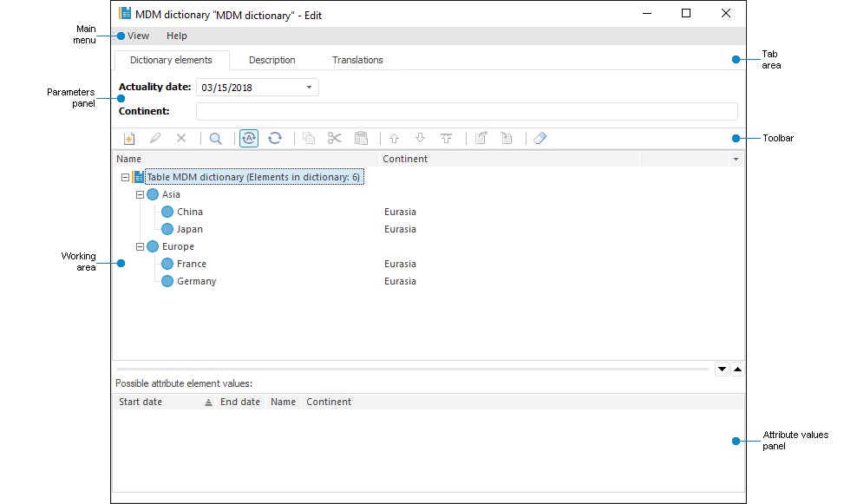Click the Eurasia cell in China row
Screen dimensions: 857x504
[400, 212]
